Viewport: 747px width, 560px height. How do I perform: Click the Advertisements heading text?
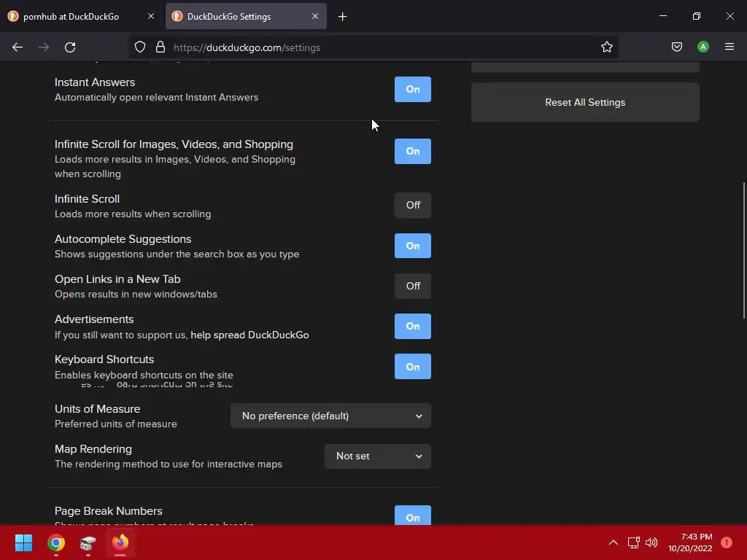pyautogui.click(x=94, y=319)
